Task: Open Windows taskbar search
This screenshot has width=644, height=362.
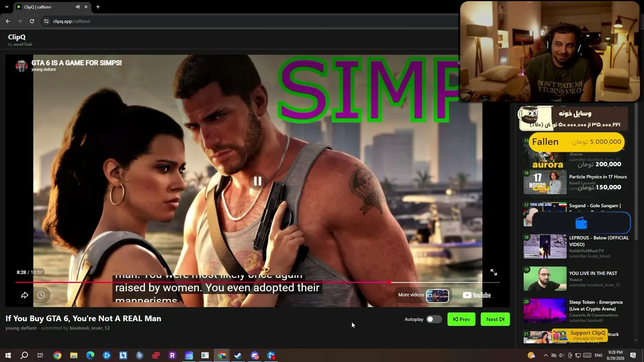Action: point(24,355)
